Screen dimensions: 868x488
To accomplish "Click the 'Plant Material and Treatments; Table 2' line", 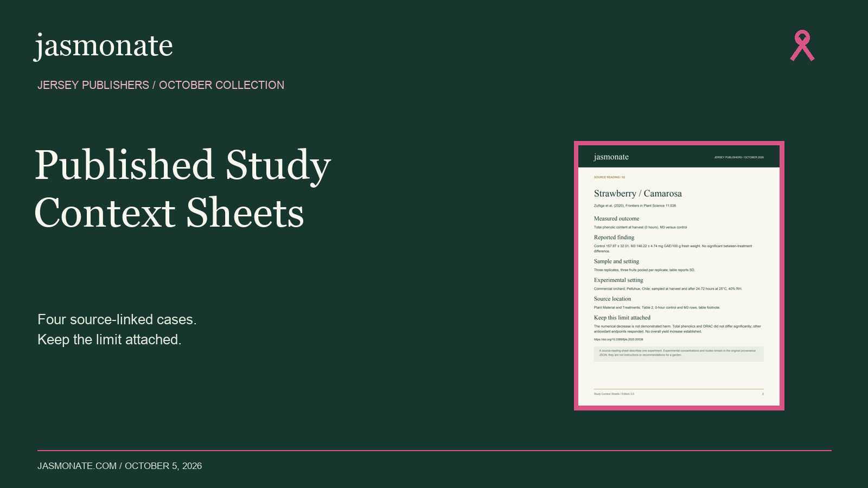I will 657,307.
